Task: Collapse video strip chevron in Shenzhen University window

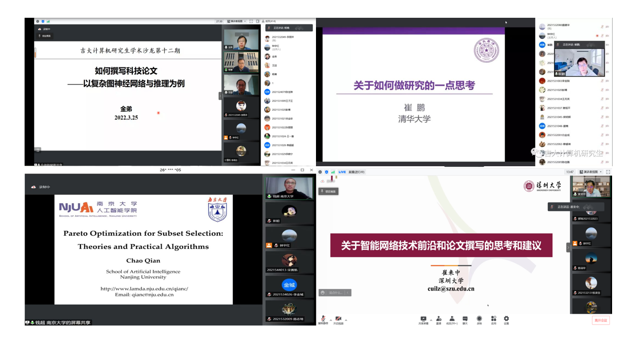Action: 569,247
